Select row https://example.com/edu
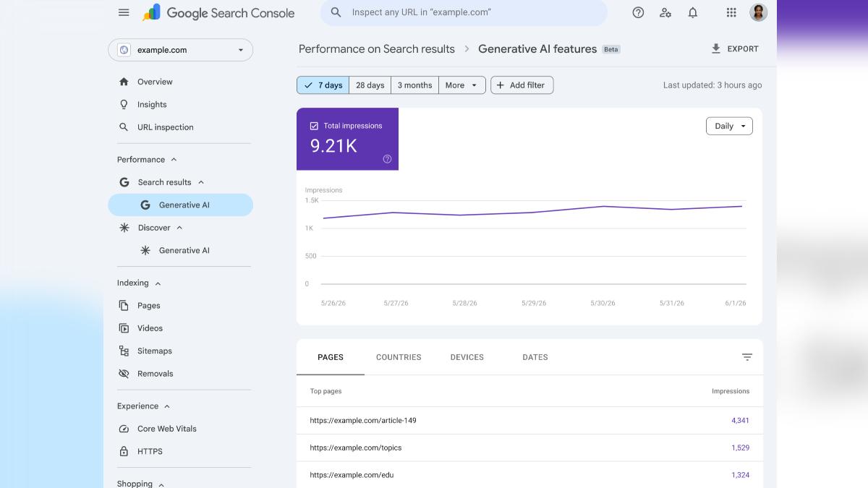 (529, 475)
